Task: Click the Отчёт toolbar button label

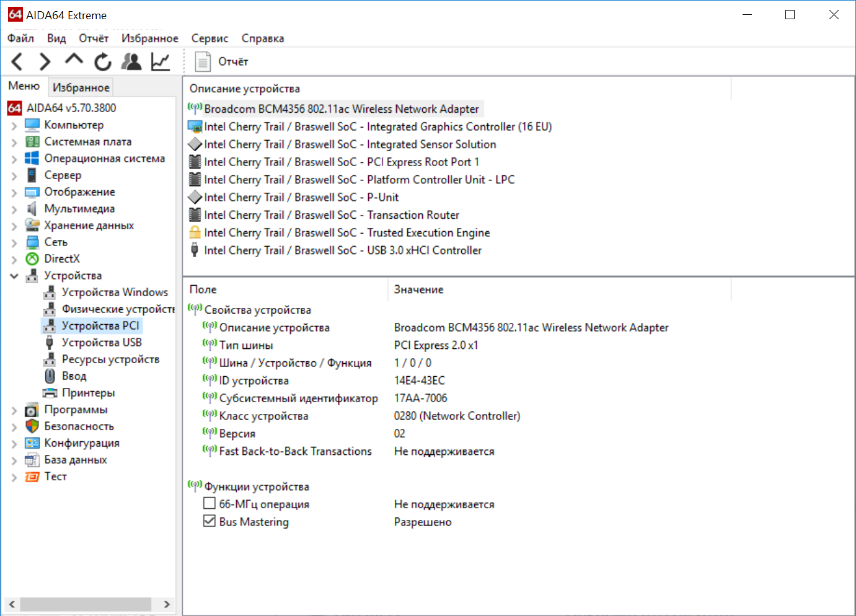Action: [x=233, y=61]
